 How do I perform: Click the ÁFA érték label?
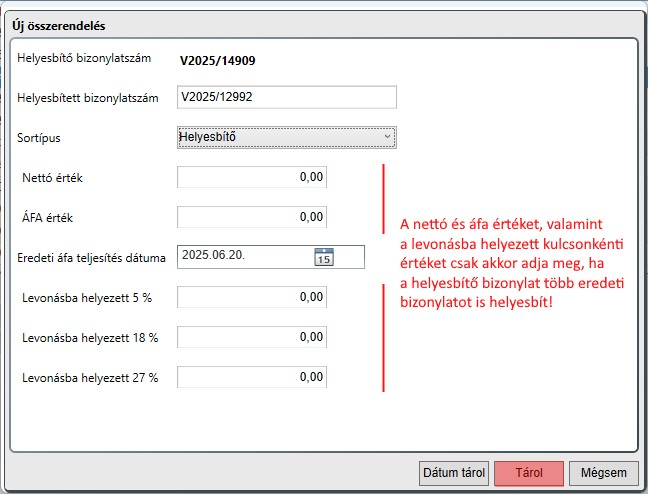point(48,218)
